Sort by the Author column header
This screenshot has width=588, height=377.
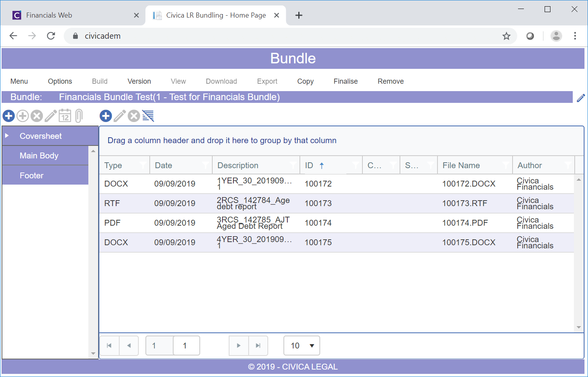point(530,165)
